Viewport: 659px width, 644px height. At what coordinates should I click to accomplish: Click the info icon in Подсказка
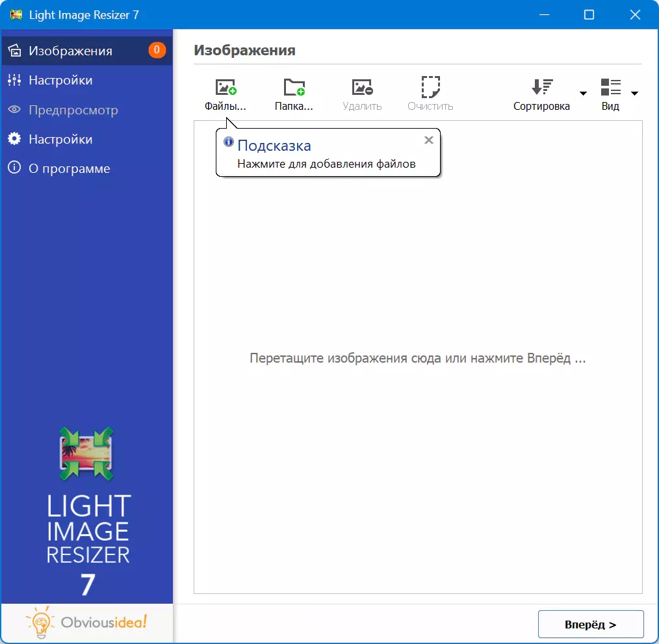pyautogui.click(x=229, y=142)
